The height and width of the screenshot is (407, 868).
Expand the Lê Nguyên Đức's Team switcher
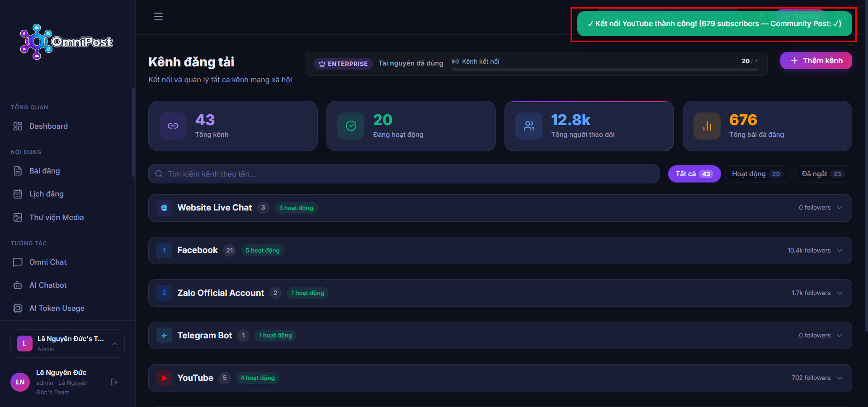(67, 343)
